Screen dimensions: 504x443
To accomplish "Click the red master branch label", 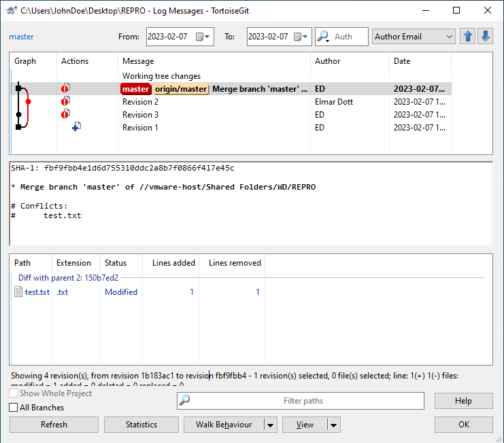I will (135, 89).
